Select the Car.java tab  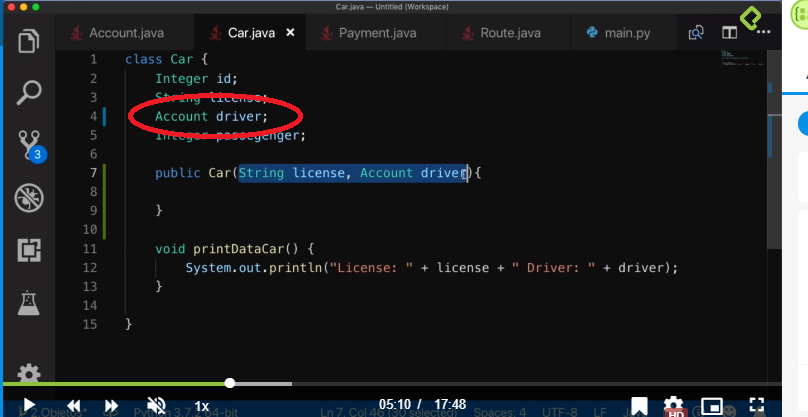[x=251, y=33]
